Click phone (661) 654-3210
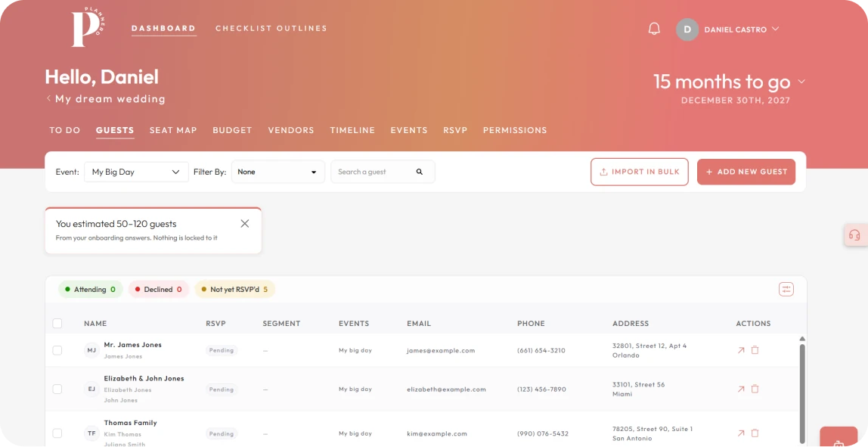Image resolution: width=868 pixels, height=447 pixels. coord(541,350)
